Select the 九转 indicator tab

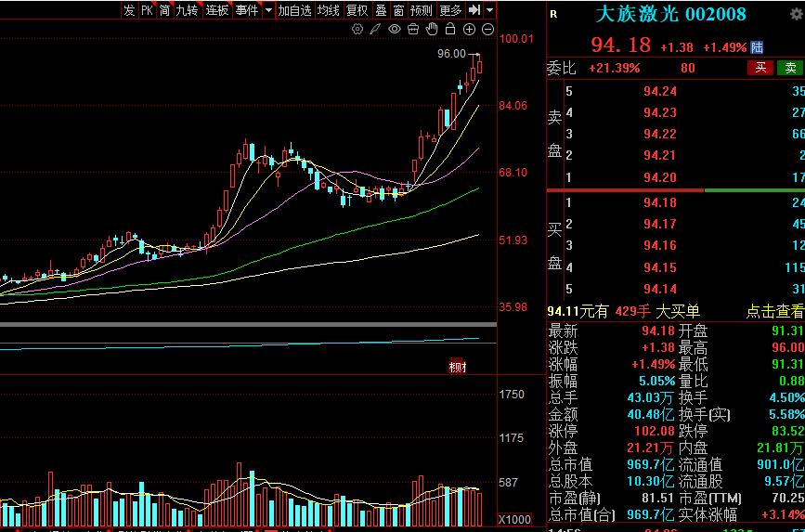pos(188,10)
